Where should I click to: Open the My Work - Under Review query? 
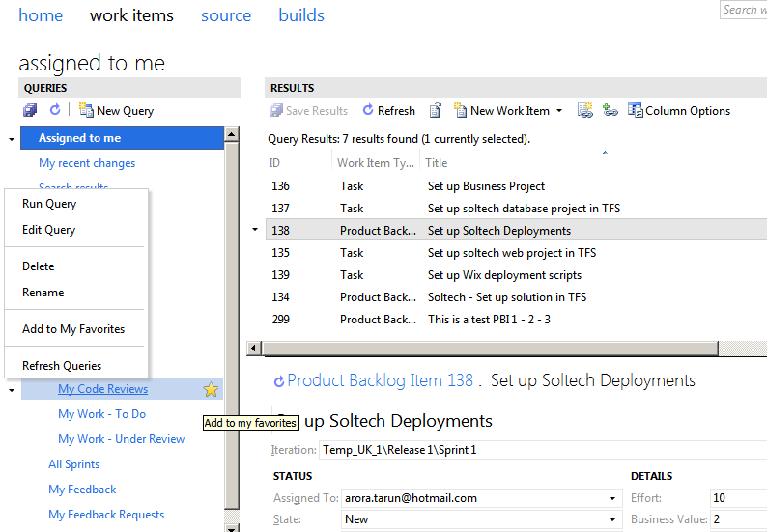122,439
